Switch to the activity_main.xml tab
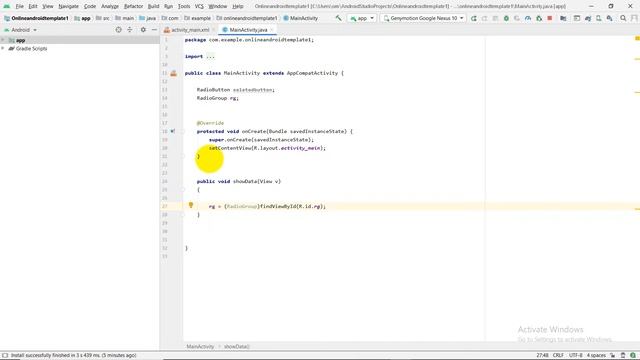 pyautogui.click(x=190, y=30)
